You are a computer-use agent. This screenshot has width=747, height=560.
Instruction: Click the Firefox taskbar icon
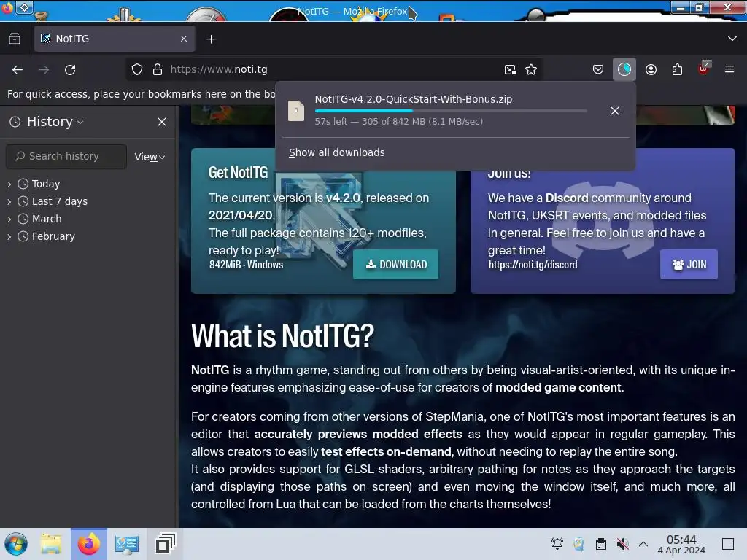tap(89, 544)
